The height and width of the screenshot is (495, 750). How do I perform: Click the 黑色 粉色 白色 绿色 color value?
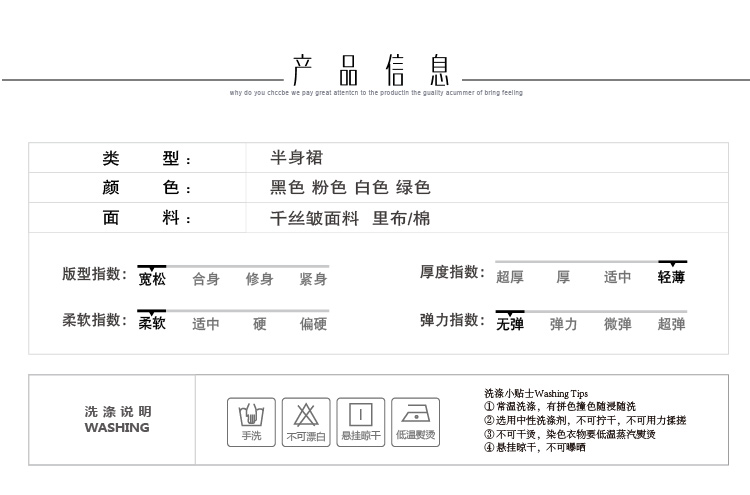pyautogui.click(x=350, y=187)
